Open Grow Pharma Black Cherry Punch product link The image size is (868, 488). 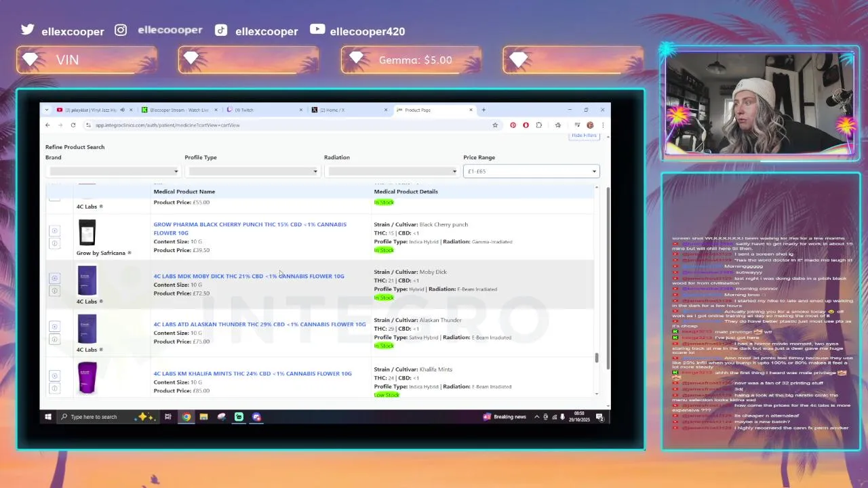(250, 228)
